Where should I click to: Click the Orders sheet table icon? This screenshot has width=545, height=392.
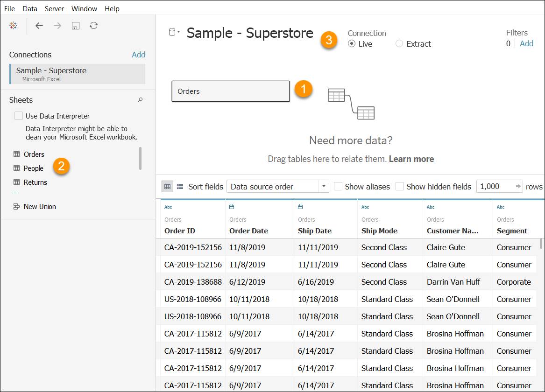coord(16,154)
